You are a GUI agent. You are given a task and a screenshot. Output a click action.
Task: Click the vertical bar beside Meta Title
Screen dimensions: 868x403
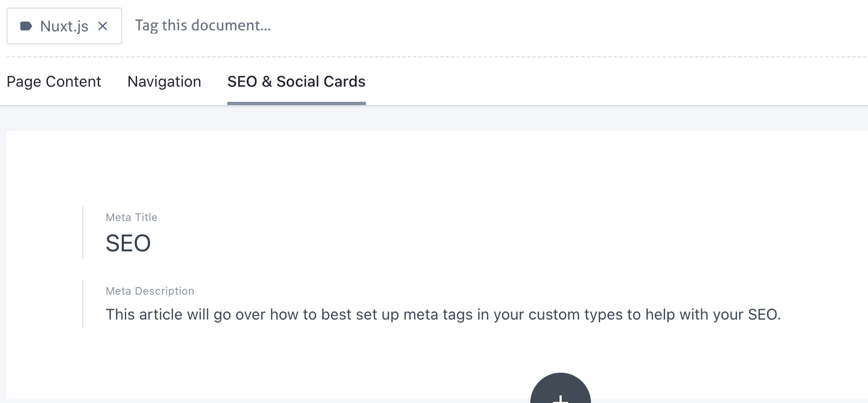click(83, 233)
